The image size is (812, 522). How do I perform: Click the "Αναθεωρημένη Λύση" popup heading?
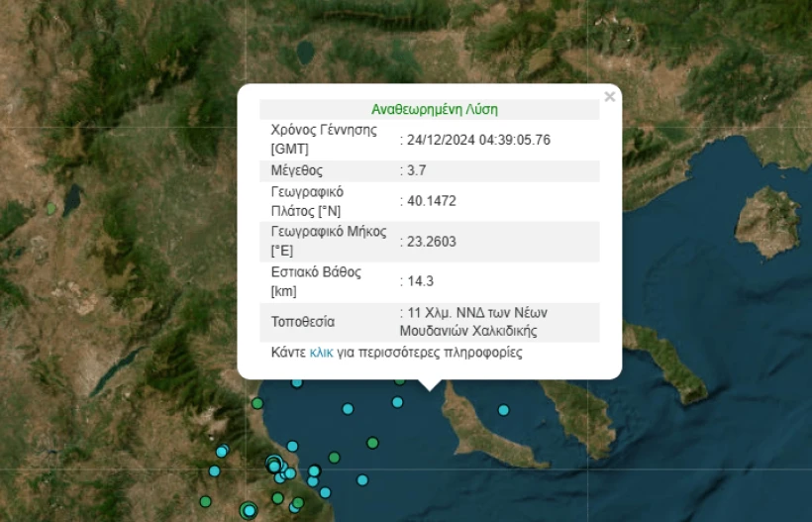point(435,110)
